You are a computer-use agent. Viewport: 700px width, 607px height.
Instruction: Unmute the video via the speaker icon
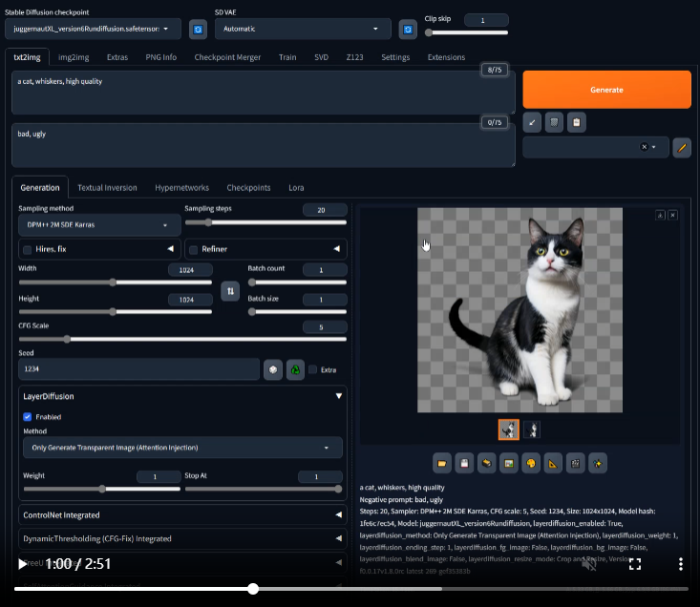click(589, 565)
